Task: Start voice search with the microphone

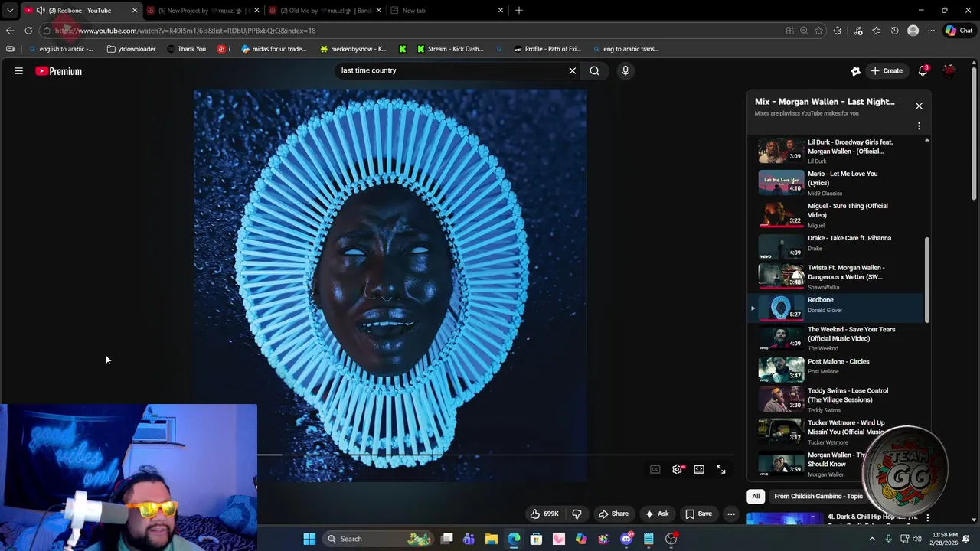Action: [626, 70]
